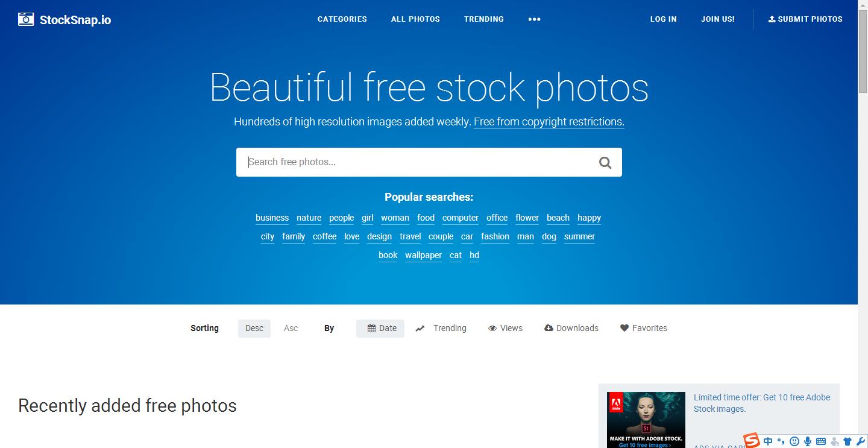Open the Adobe Stock ad thumbnail
This screenshot has width=868, height=448.
646,420
